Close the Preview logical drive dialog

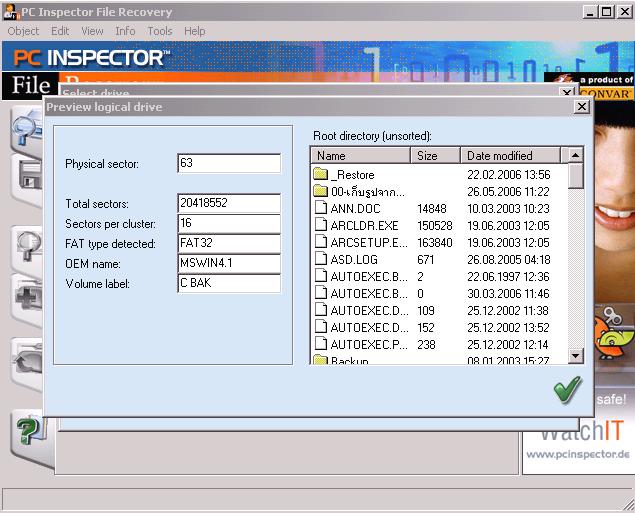582,106
